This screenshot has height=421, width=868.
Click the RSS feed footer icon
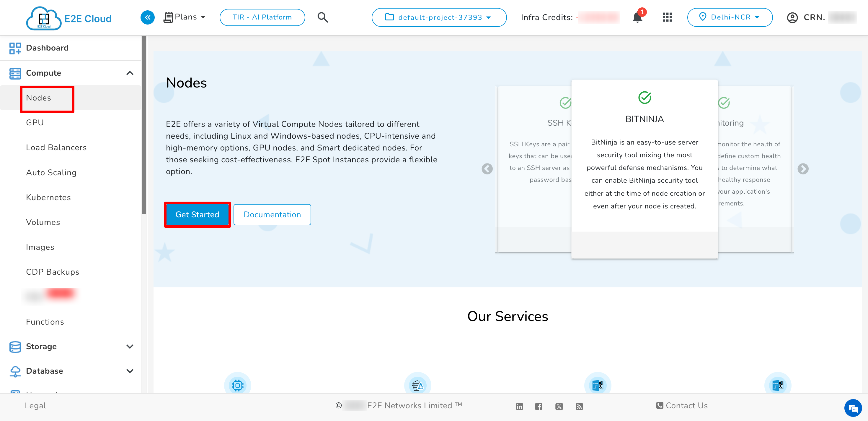click(x=579, y=407)
